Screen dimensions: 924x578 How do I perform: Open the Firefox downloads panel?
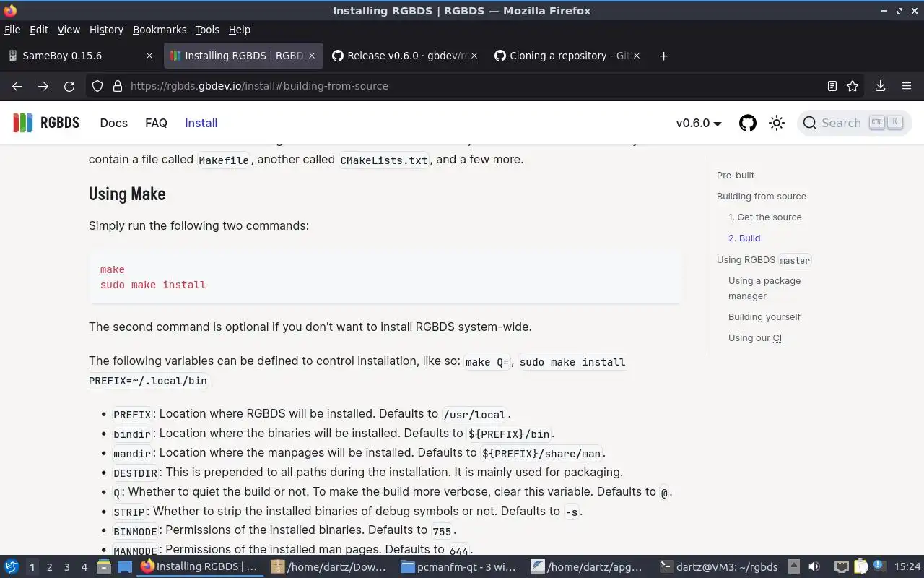point(880,86)
